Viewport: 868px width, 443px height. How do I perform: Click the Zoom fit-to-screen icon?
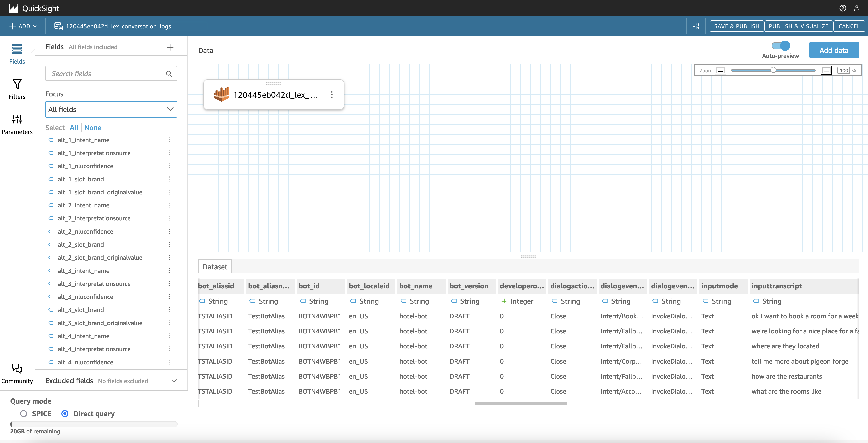826,70
